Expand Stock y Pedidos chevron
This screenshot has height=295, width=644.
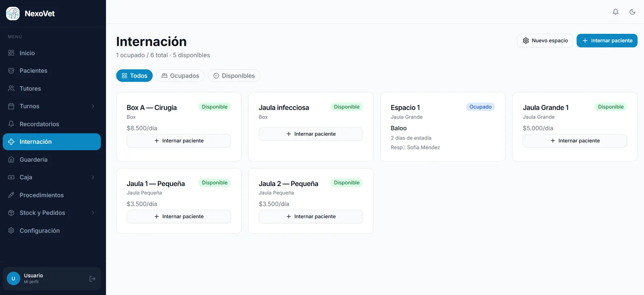point(93,213)
